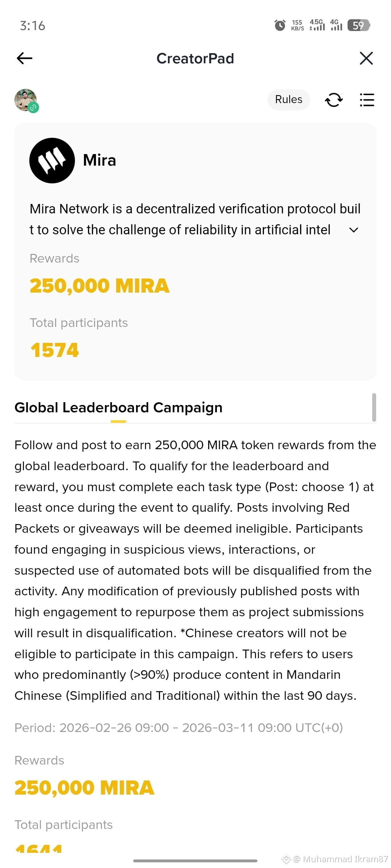Tap the 4.5G signal strength icon
The image size is (391, 868).
[x=317, y=25]
